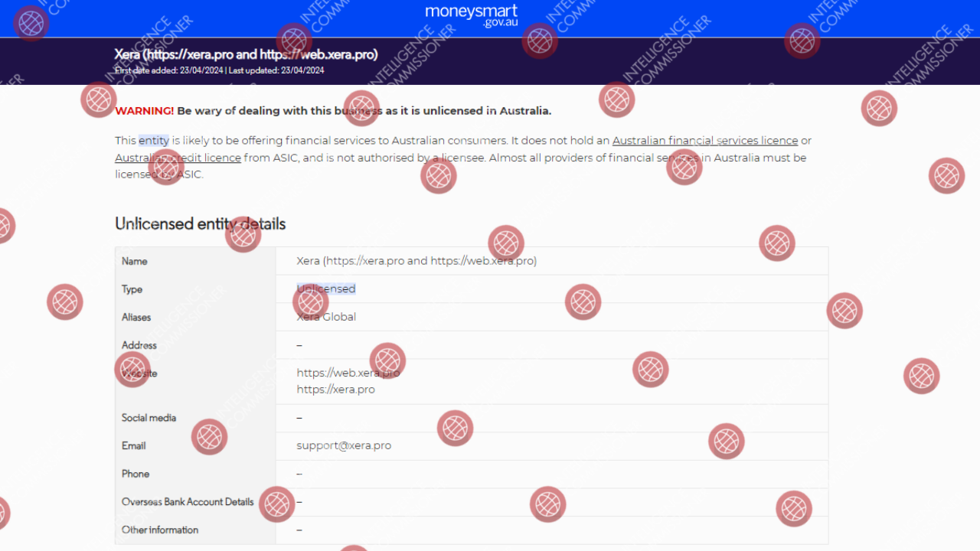
Task: Select the Other information row label
Action: coord(160,530)
